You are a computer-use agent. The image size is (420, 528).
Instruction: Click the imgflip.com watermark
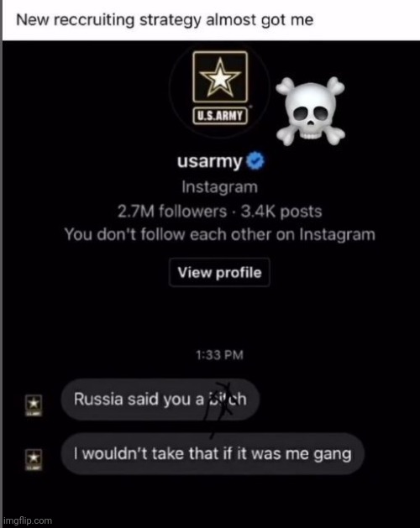28,520
